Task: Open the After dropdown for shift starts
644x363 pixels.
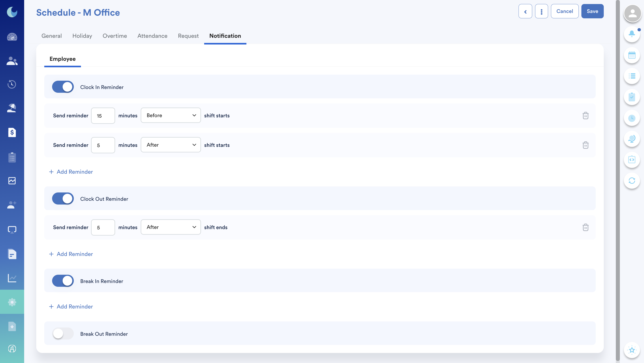Action: point(170,145)
